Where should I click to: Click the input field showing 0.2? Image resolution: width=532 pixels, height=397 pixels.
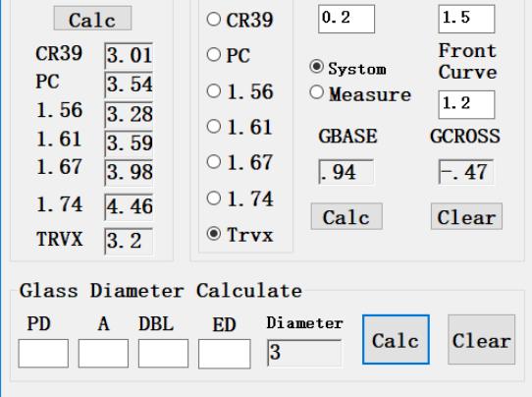[346, 19]
